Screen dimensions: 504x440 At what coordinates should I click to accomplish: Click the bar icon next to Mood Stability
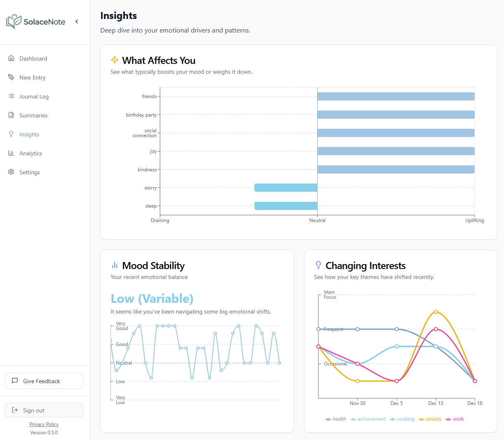tap(114, 265)
